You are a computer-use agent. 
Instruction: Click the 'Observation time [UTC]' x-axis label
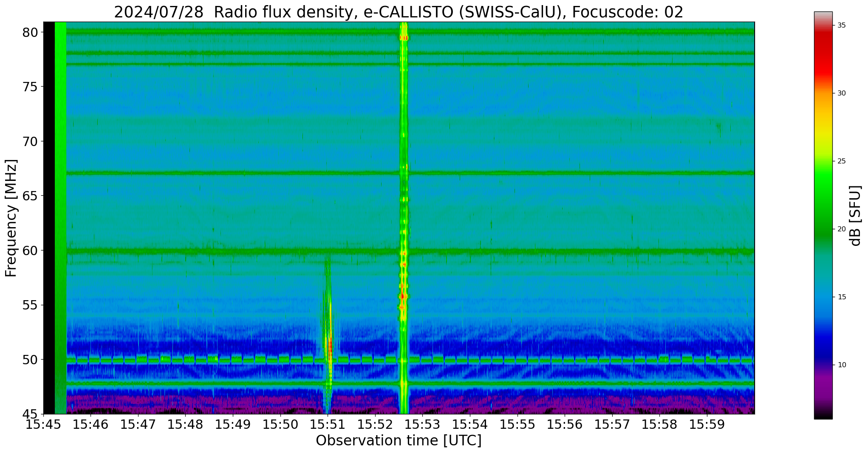(399, 440)
